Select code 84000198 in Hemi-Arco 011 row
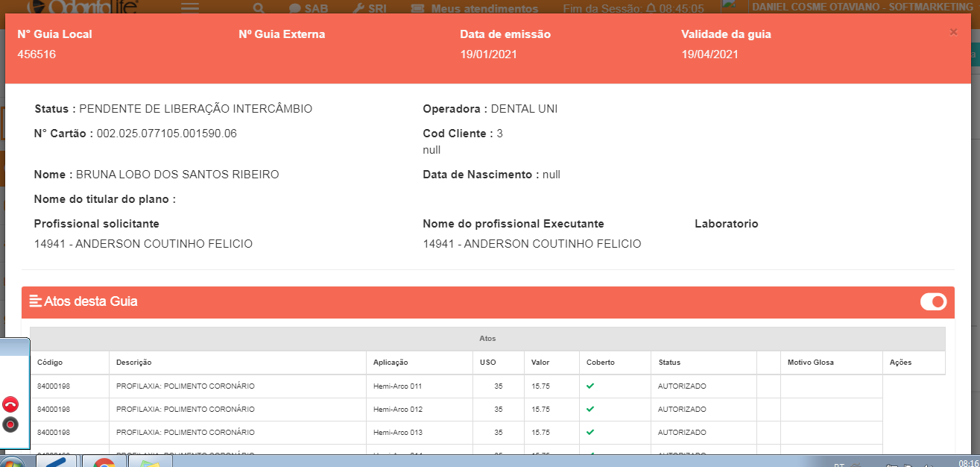 click(54, 386)
